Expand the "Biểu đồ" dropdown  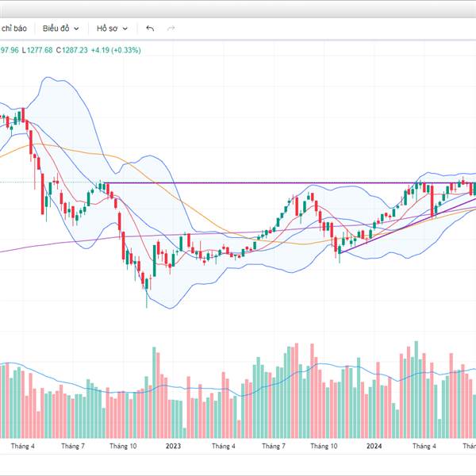(x=60, y=29)
